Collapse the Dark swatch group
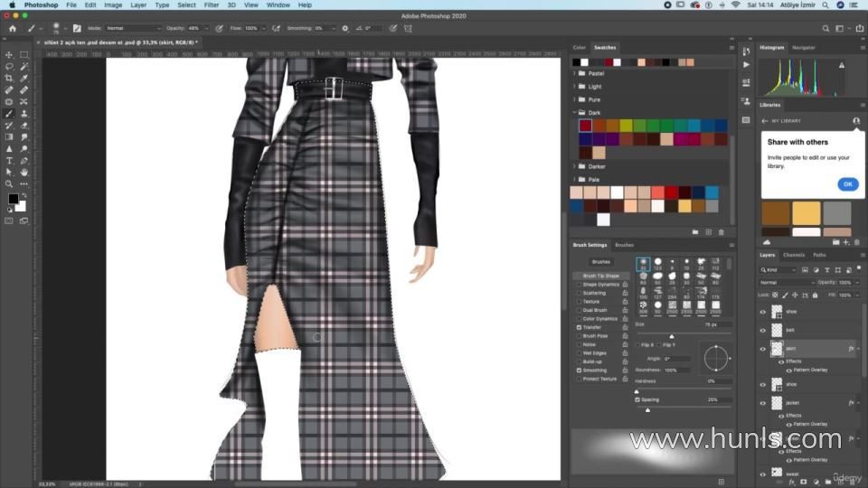 tap(575, 113)
